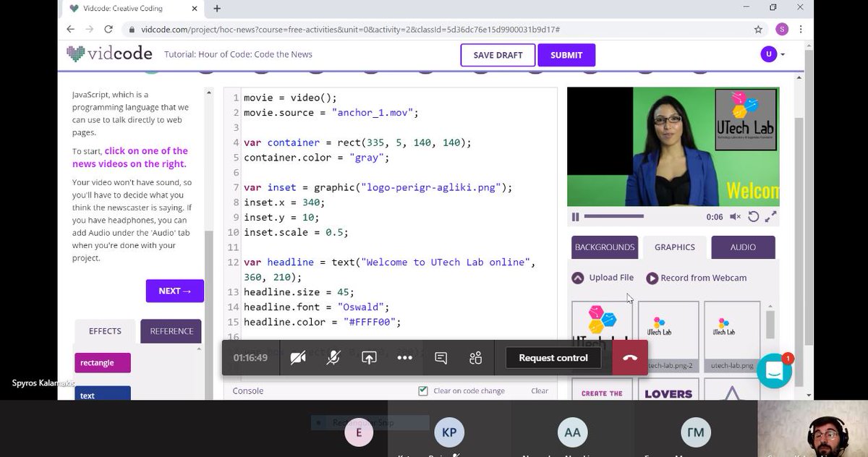The height and width of the screenshot is (457, 868).
Task: Click the browser address bar URL
Action: [351, 30]
